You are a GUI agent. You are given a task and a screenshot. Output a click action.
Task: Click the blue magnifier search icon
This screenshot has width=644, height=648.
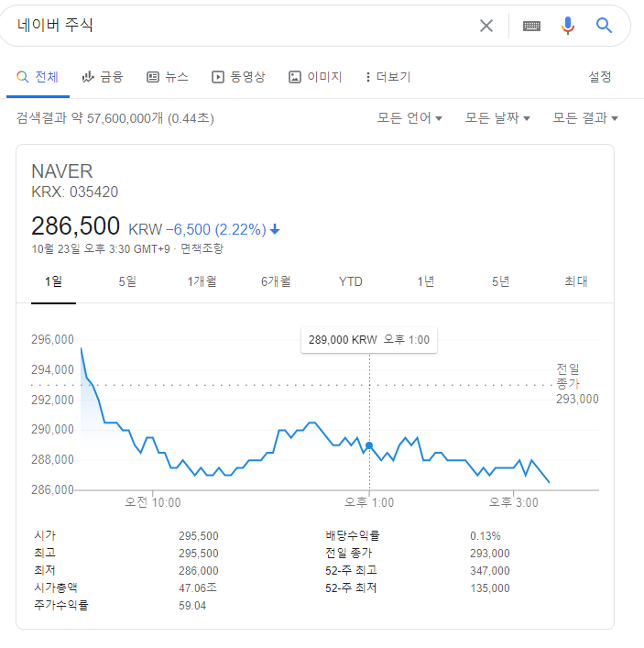click(x=604, y=26)
